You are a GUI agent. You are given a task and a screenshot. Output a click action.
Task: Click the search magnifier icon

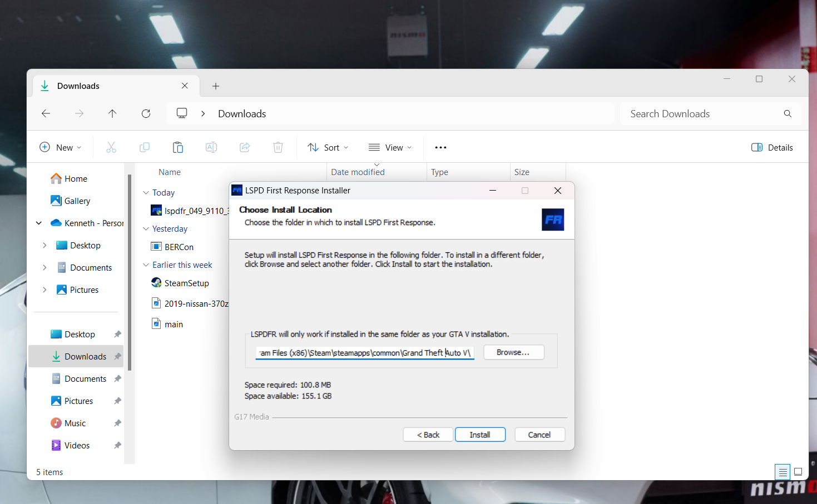tap(788, 114)
